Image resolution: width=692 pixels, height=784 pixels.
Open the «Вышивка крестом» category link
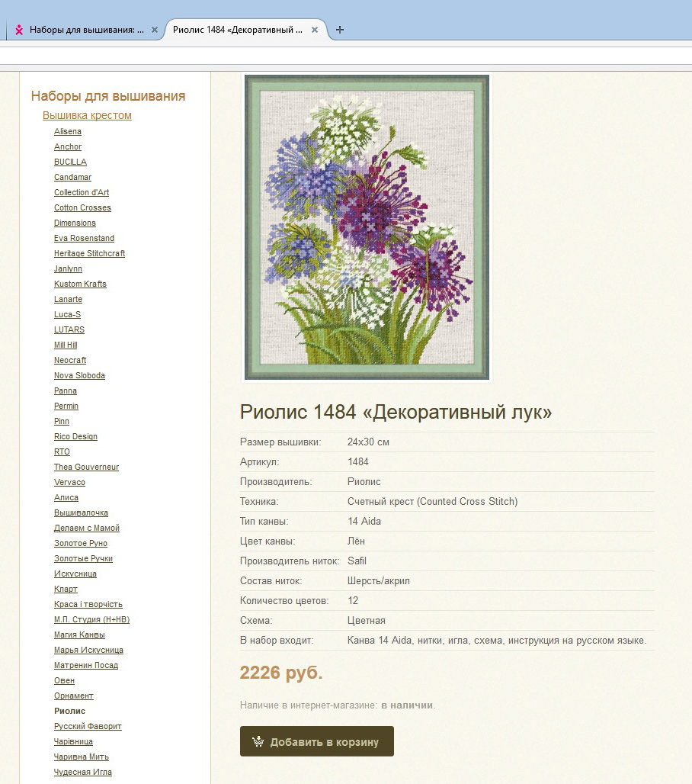[x=87, y=115]
